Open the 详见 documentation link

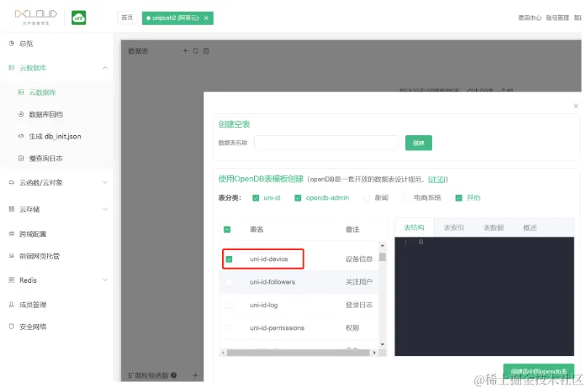(436, 180)
